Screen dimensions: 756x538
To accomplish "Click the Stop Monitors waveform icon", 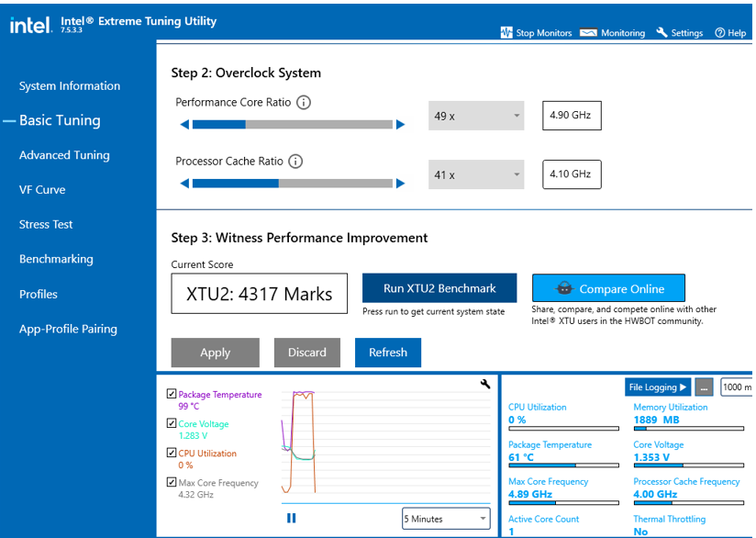I will click(506, 32).
